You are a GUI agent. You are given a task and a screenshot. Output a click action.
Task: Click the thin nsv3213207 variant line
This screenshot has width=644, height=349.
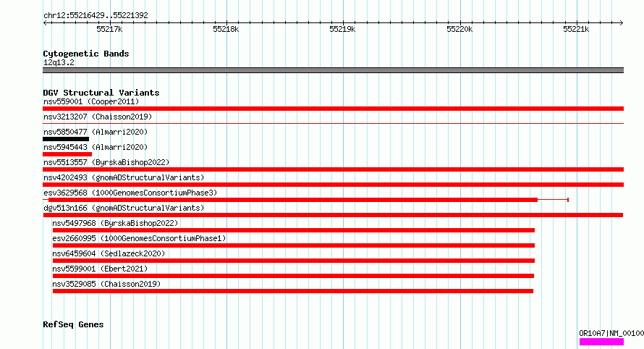tap(333, 123)
